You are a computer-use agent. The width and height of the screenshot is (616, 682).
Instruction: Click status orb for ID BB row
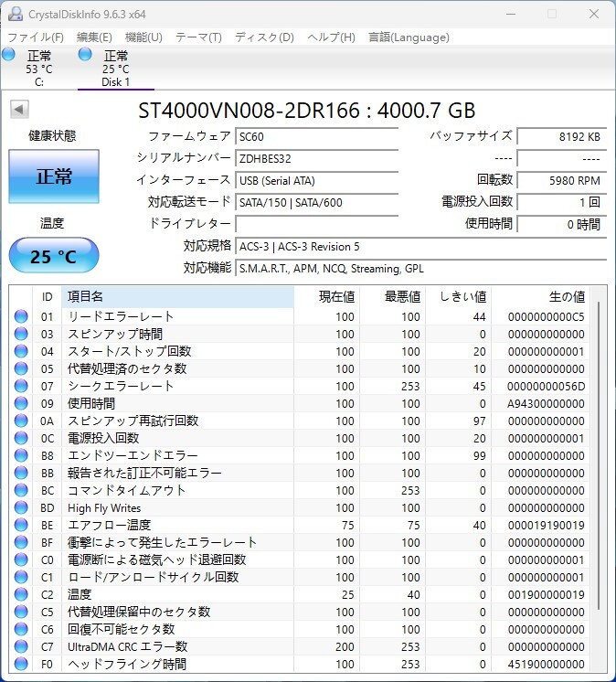21,473
